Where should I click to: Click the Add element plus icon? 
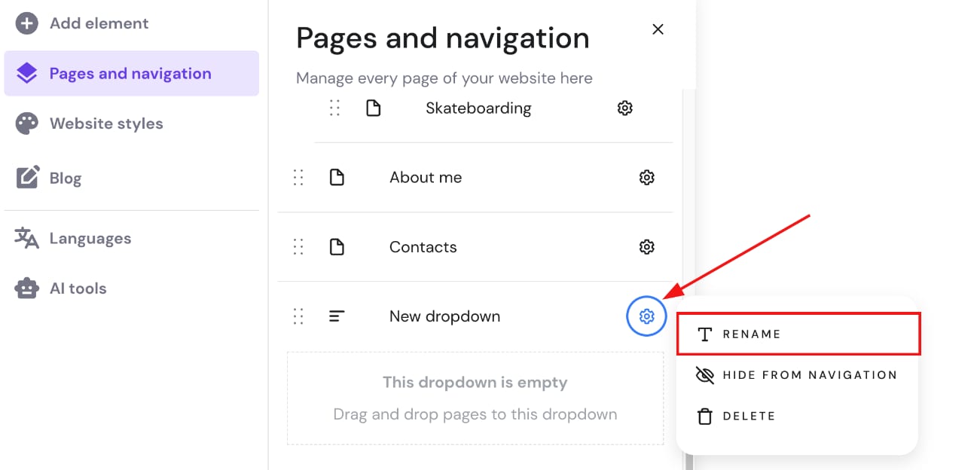27,23
